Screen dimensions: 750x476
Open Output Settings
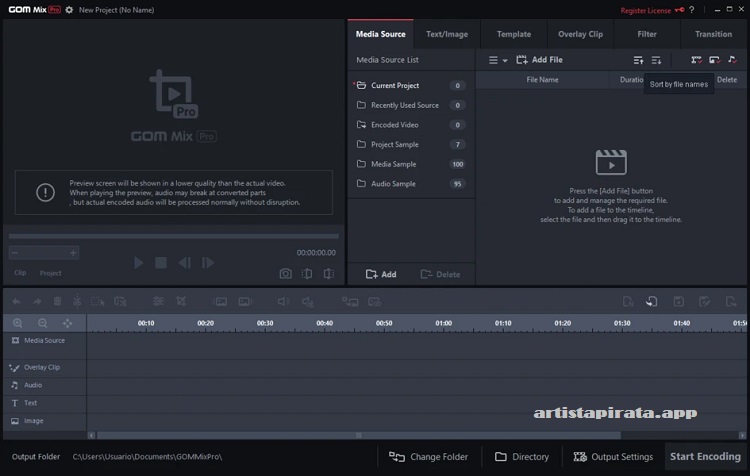coord(613,457)
